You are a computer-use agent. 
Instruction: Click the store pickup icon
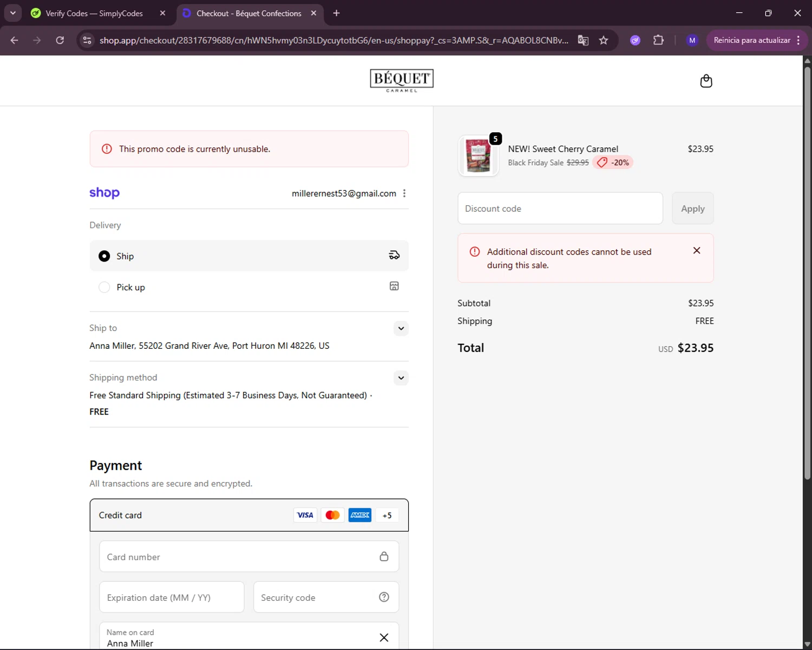click(x=394, y=286)
